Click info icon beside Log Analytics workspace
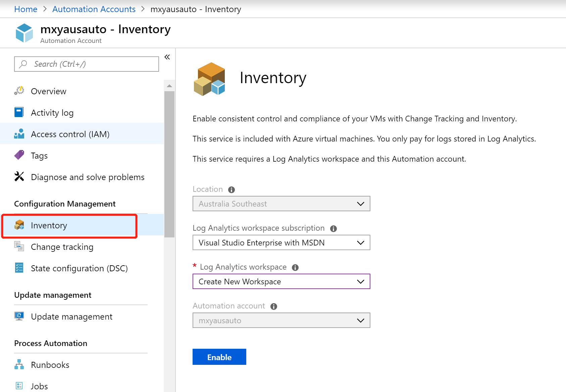Screen dimensions: 566x392 point(295,268)
